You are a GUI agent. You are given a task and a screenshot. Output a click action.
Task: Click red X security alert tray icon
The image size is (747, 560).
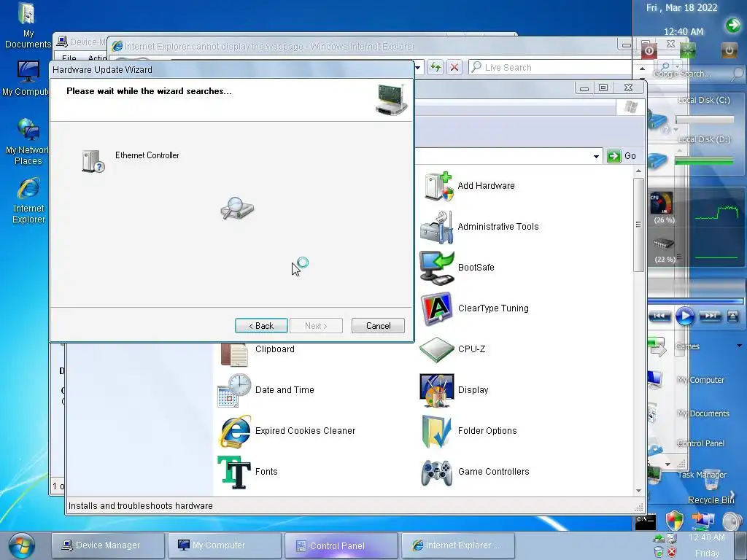click(x=672, y=553)
